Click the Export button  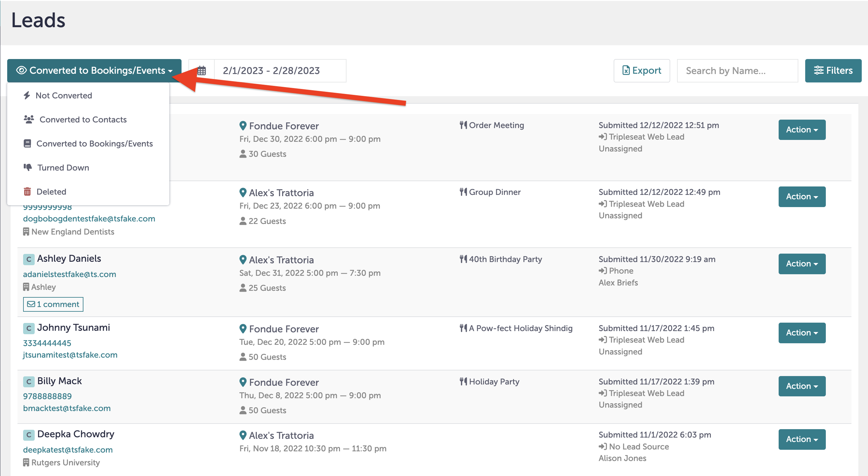click(641, 71)
